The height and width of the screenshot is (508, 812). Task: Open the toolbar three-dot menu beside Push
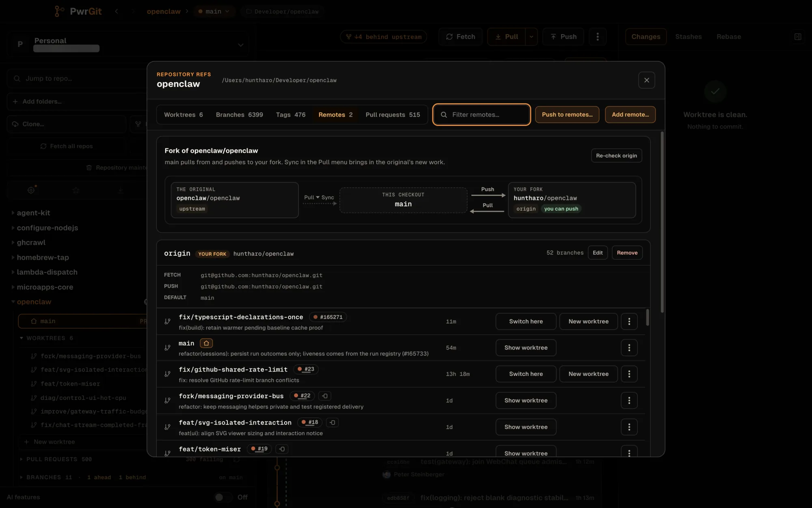[597, 37]
